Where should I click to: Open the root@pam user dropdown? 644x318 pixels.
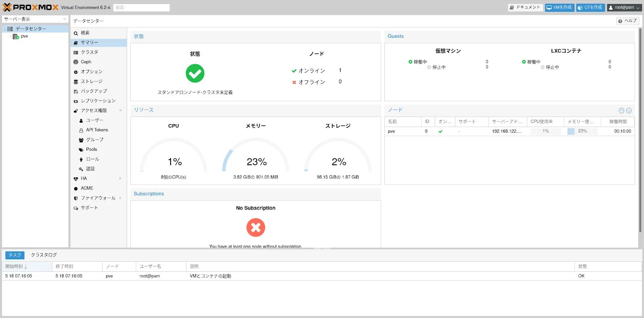pos(624,7)
